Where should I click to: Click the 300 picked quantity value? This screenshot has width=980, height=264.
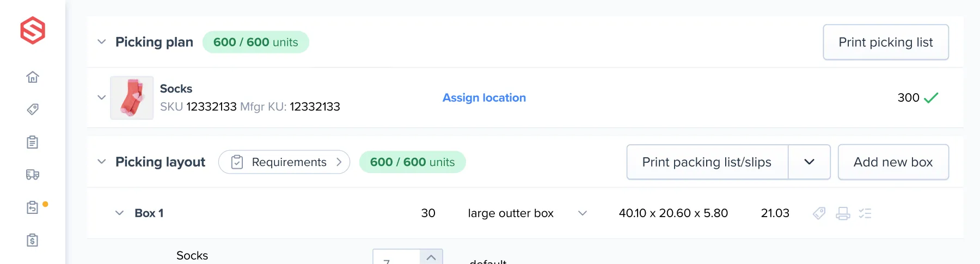point(908,97)
